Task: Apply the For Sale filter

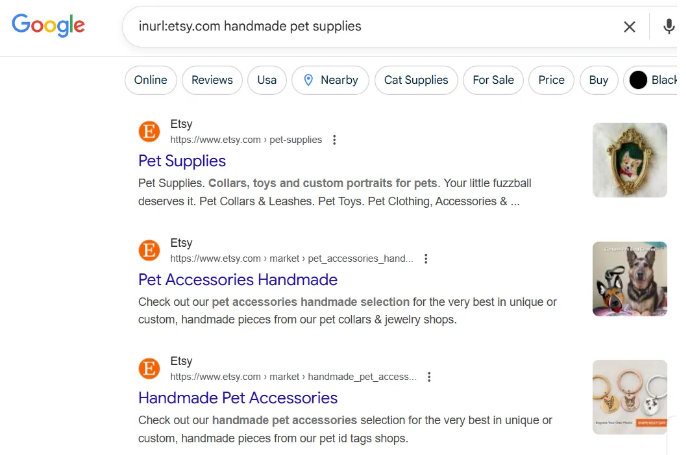Action: click(493, 80)
